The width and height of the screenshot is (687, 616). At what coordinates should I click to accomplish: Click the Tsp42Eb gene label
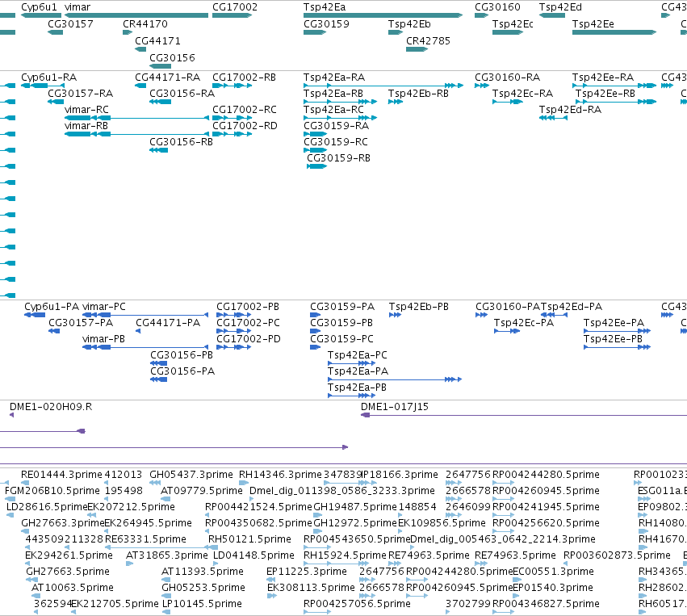[409, 24]
